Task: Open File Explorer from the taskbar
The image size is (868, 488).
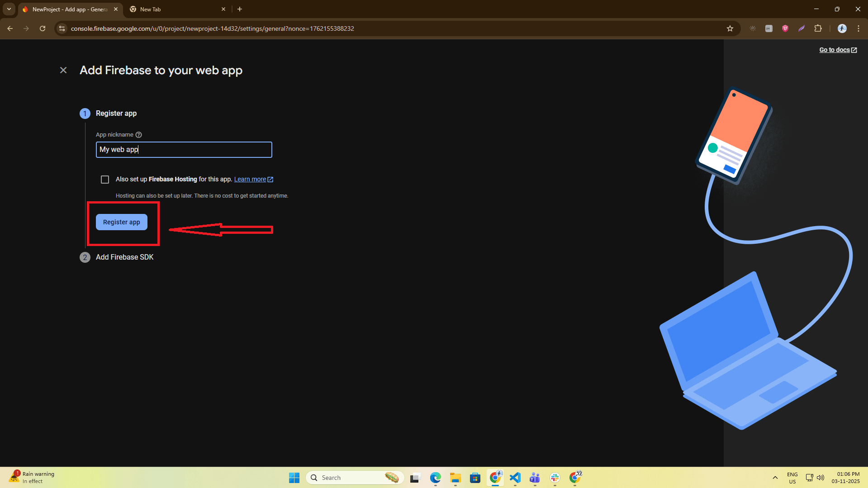Action: click(x=455, y=478)
